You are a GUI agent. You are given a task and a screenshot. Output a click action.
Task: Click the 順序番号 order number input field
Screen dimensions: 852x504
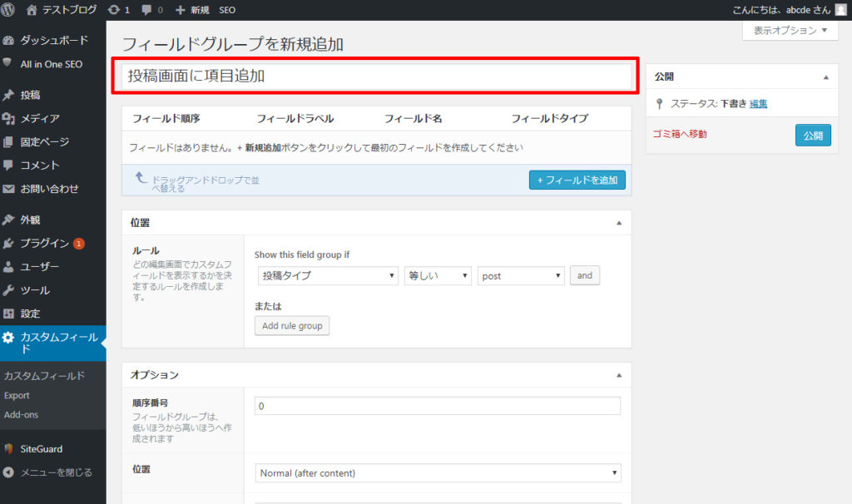click(x=438, y=406)
